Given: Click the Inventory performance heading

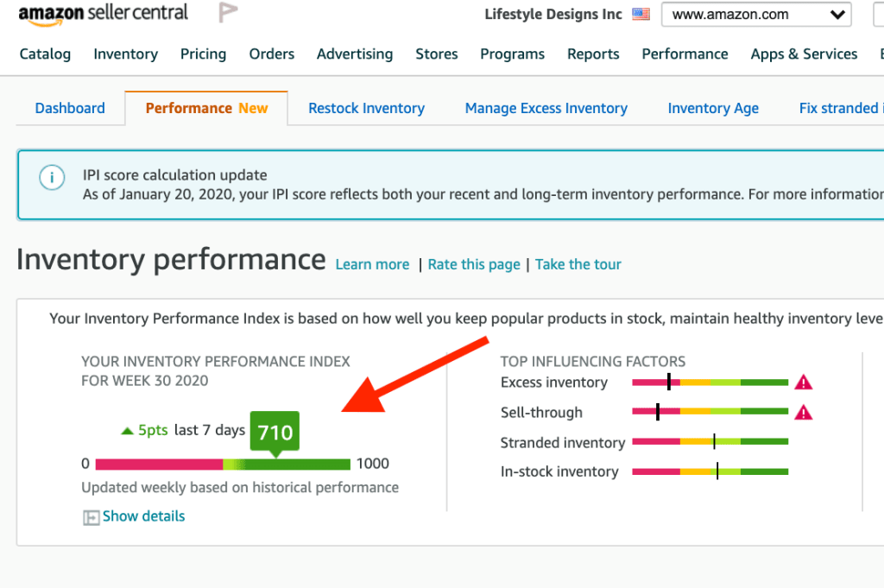Looking at the screenshot, I should 171,260.
